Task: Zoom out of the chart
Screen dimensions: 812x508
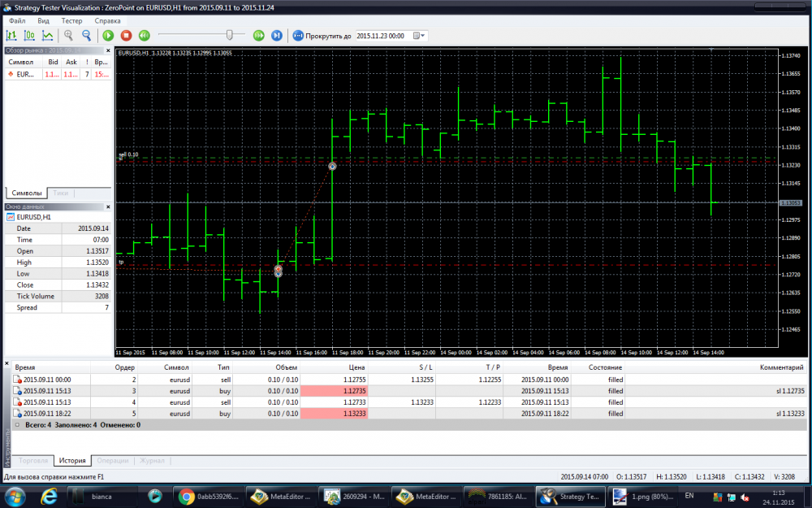Action: pyautogui.click(x=86, y=36)
